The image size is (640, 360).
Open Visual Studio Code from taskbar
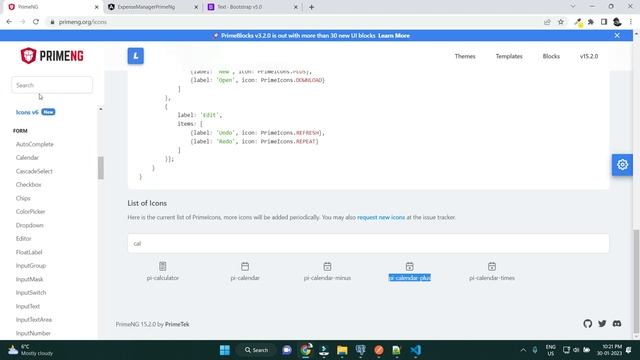click(416, 350)
